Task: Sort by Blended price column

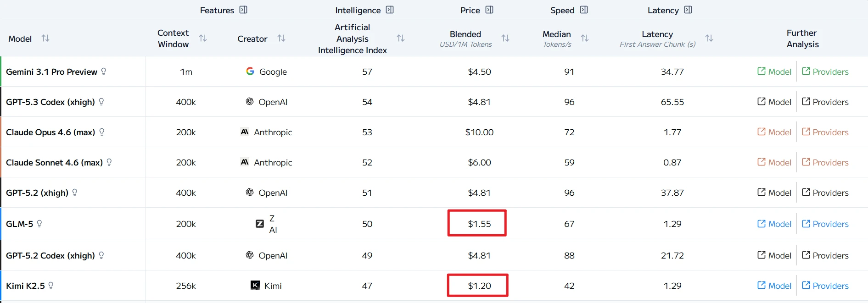Action: [x=505, y=39]
